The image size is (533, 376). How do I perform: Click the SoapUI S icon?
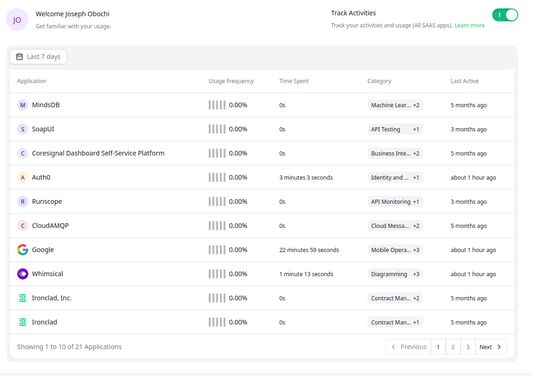22,129
